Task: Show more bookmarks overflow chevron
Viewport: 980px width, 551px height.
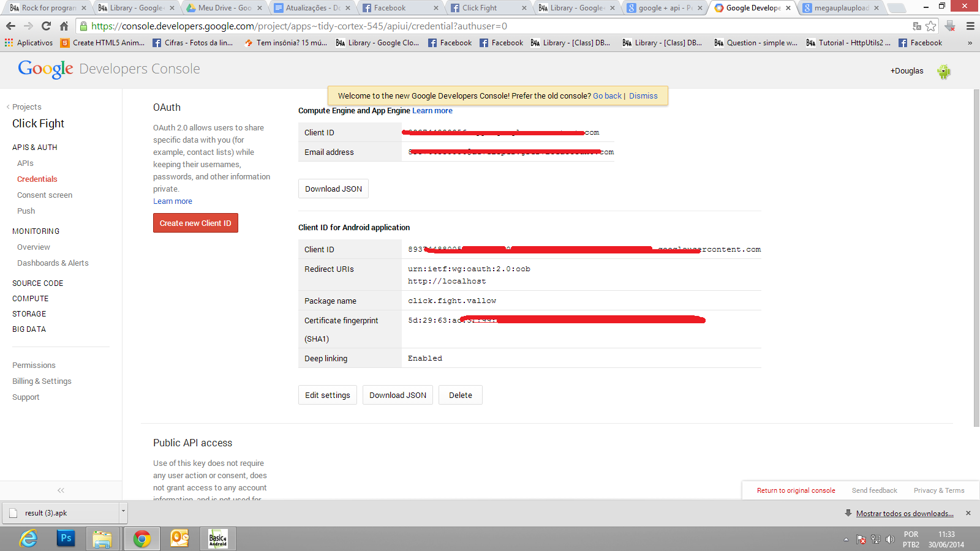Action: (970, 43)
